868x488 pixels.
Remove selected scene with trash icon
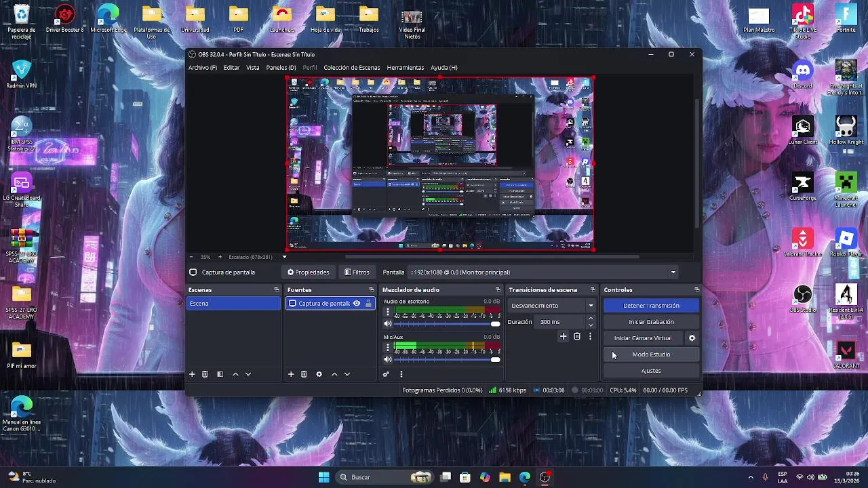click(x=205, y=374)
